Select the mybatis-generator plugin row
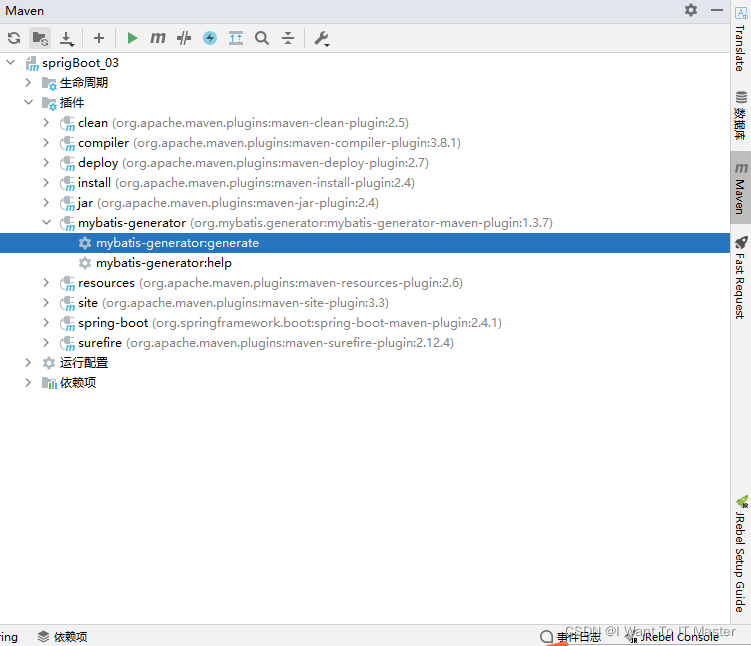Screen dimensions: 751x646 click(365, 223)
